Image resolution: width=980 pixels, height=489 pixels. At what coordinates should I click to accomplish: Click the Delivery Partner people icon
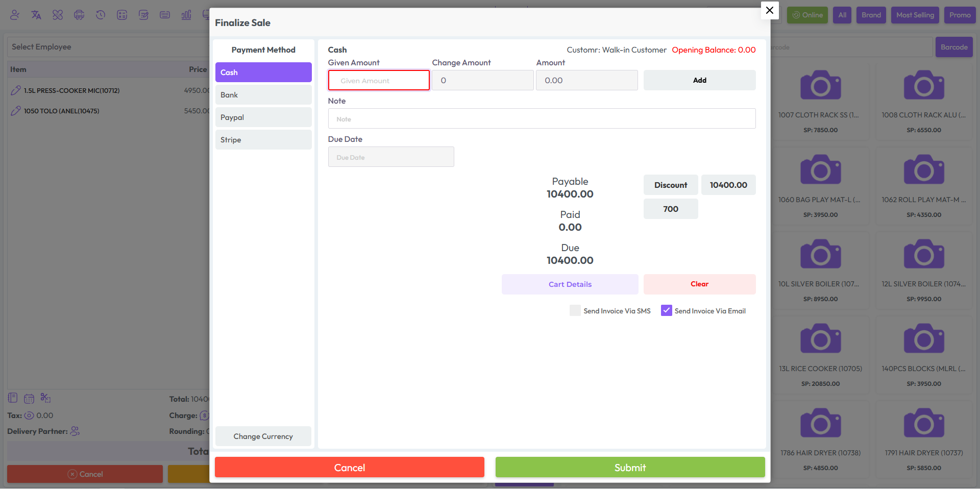[x=75, y=431]
